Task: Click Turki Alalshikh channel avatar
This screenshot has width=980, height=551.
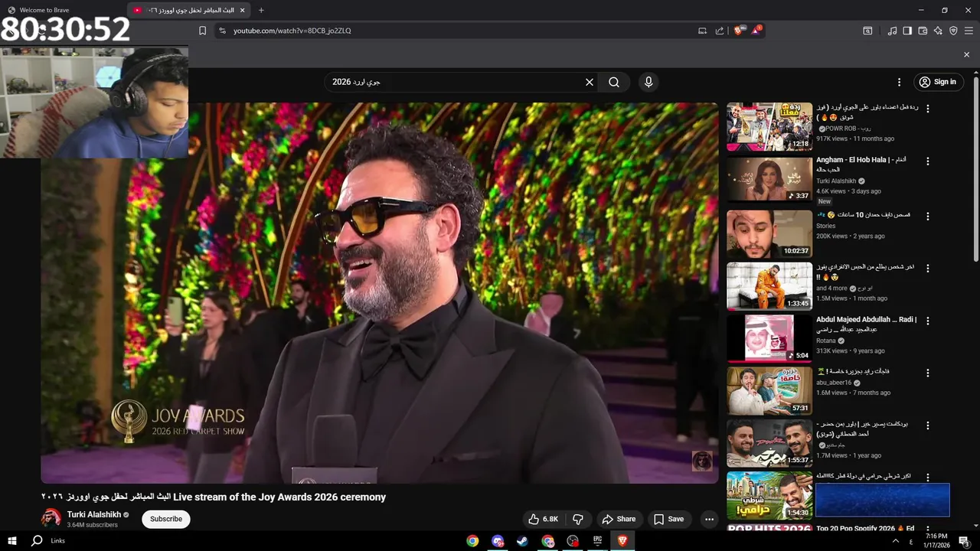Action: point(51,518)
